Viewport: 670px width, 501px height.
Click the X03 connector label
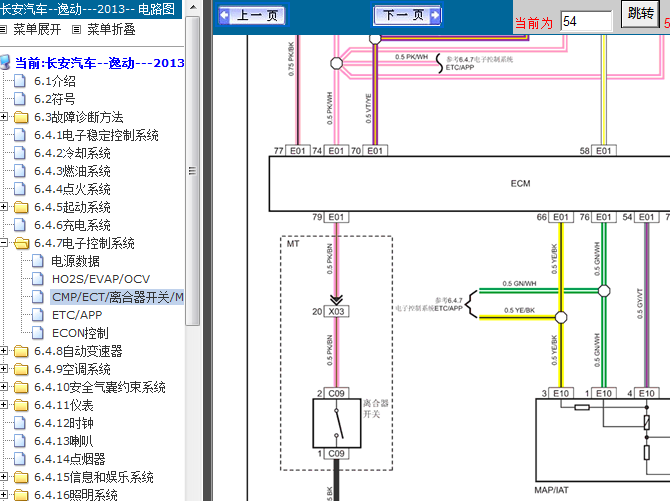(336, 312)
